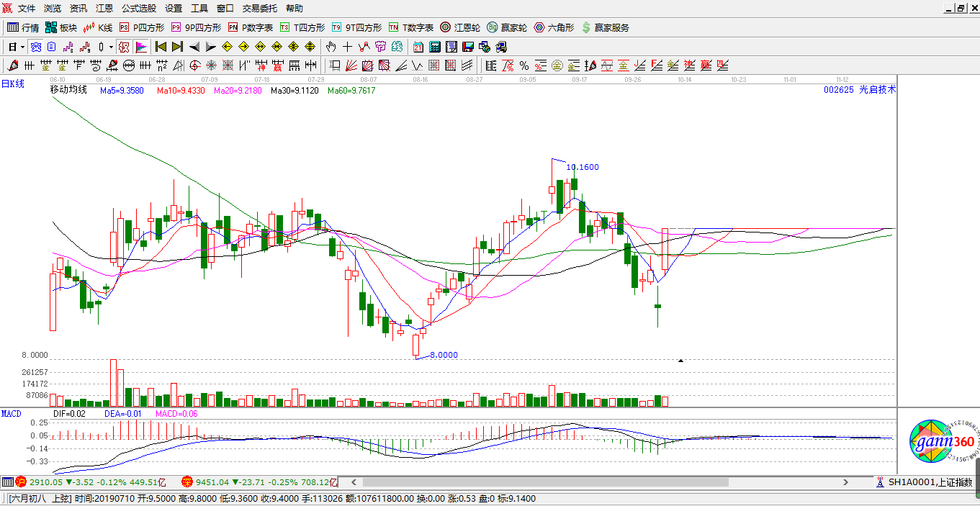The image size is (980, 506).
Task: Open the notepad icon
Action: 451,47
